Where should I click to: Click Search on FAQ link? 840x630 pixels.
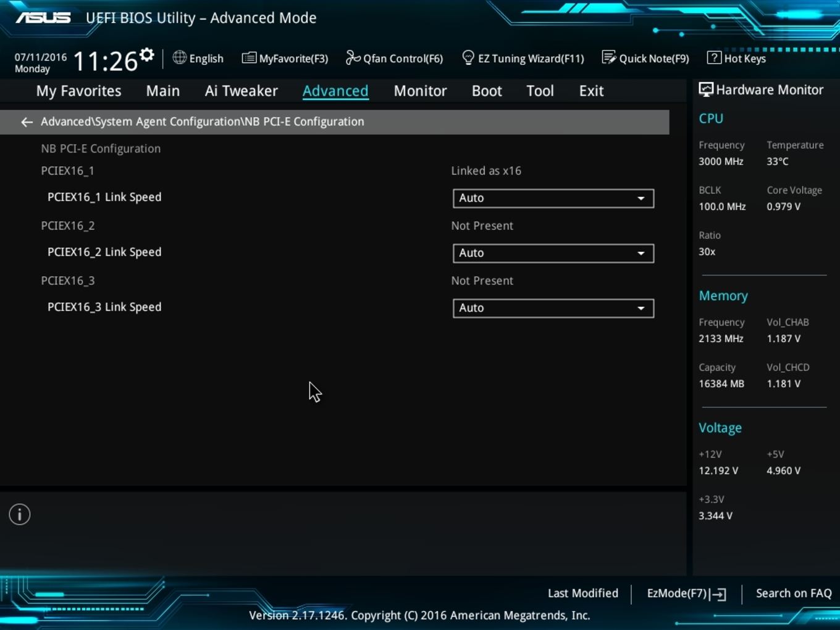tap(794, 593)
